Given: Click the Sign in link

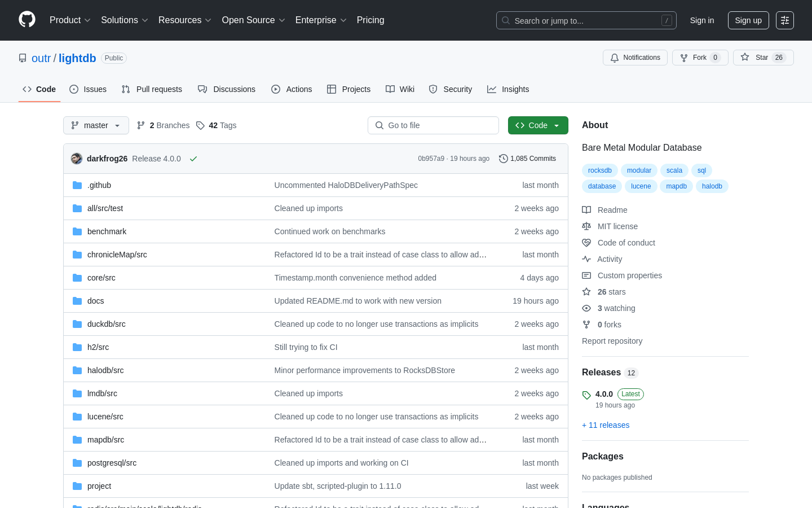Looking at the screenshot, I should [x=702, y=20].
